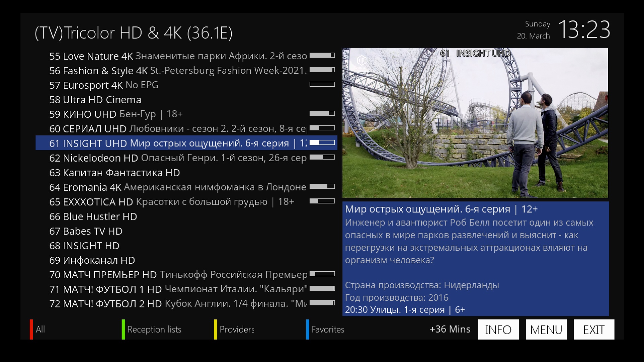
Task: Select channel 66 Blue Hustler HD
Action: click(186, 216)
